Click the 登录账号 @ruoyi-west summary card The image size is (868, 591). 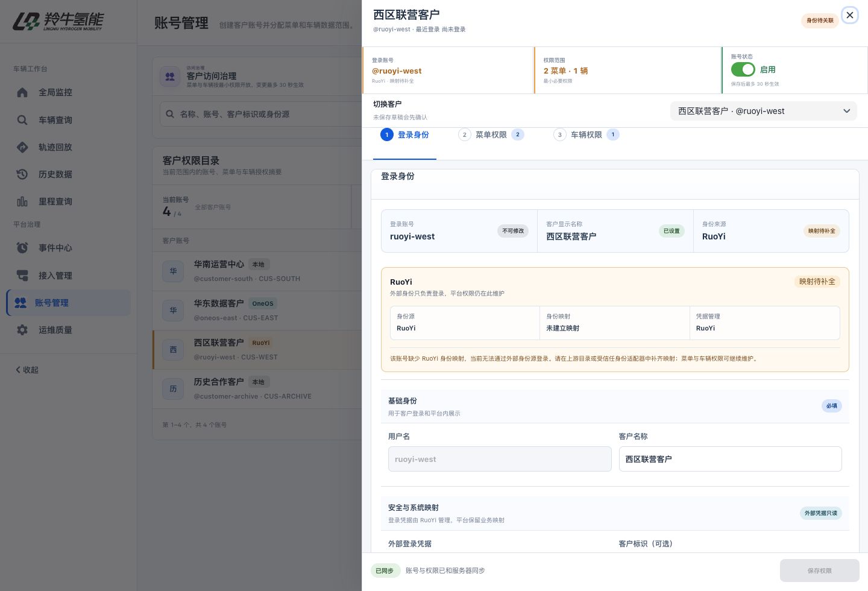448,70
